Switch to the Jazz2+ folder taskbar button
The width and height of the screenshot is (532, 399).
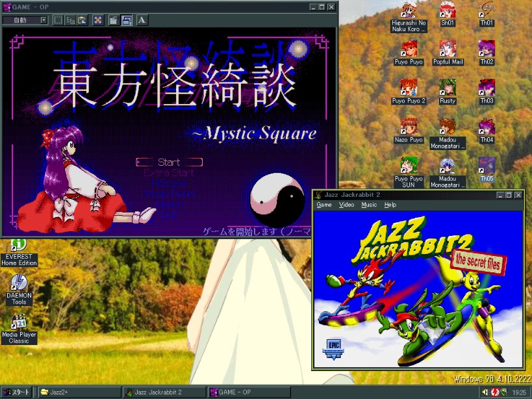(79, 393)
